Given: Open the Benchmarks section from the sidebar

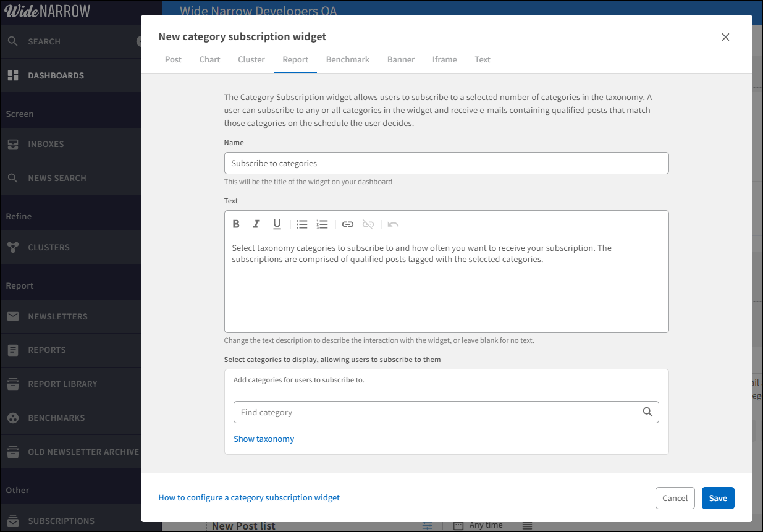Looking at the screenshot, I should (56, 418).
